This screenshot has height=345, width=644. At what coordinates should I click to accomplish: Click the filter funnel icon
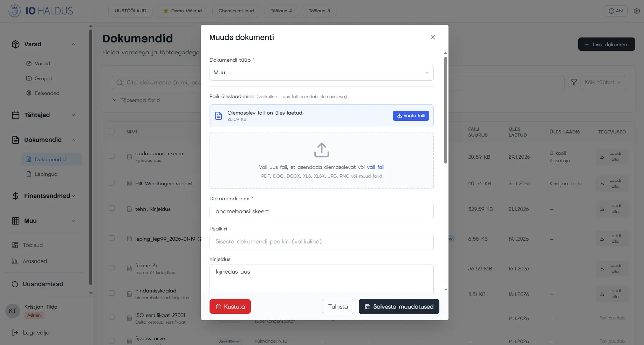[574, 83]
